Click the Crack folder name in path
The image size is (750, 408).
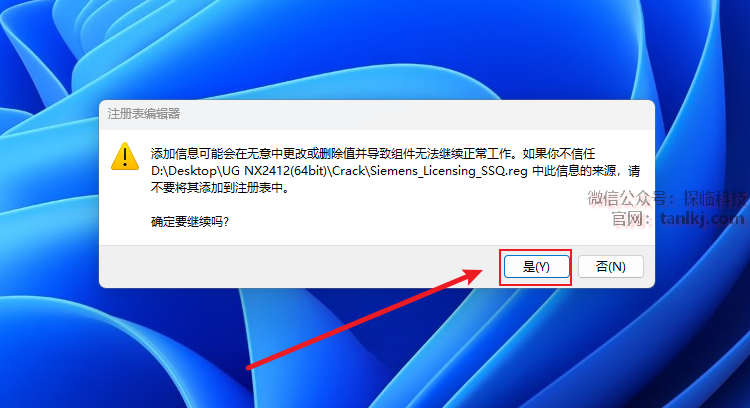click(x=349, y=171)
